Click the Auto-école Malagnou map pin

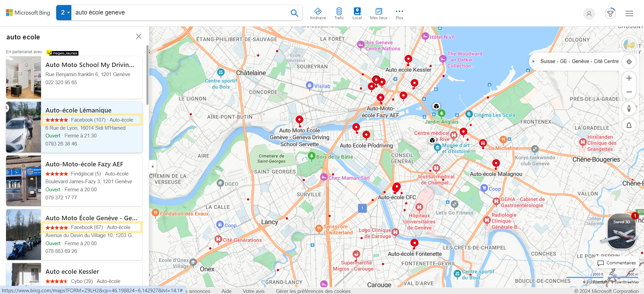click(496, 164)
